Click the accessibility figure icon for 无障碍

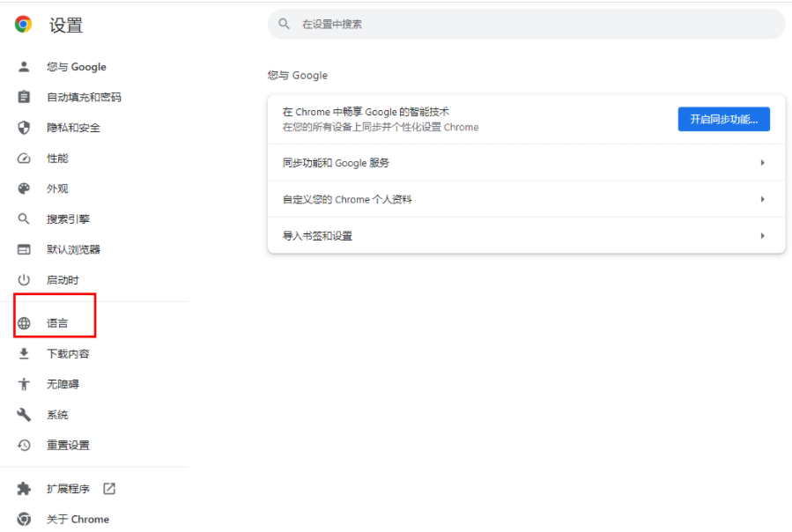[x=24, y=384]
